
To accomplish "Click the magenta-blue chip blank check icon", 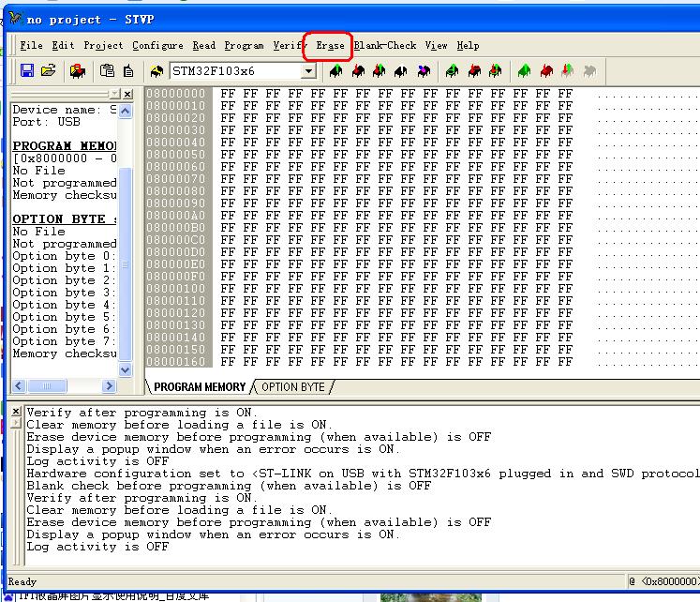I will (x=424, y=71).
